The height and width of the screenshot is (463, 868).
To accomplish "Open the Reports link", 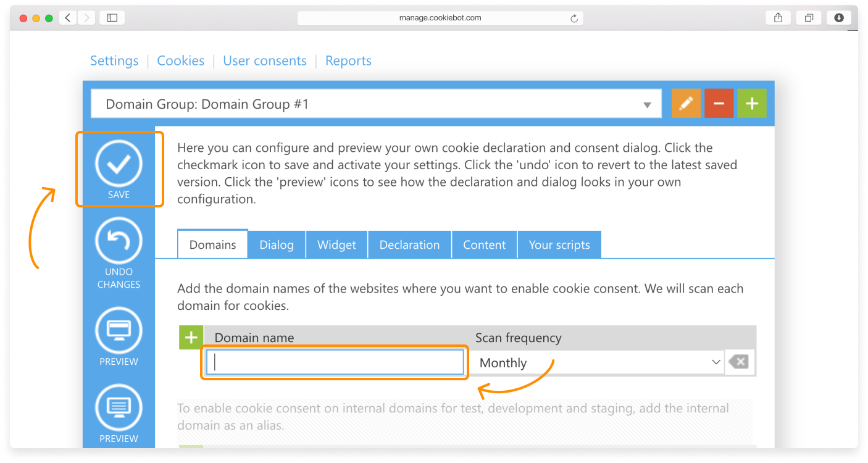I will [x=348, y=60].
